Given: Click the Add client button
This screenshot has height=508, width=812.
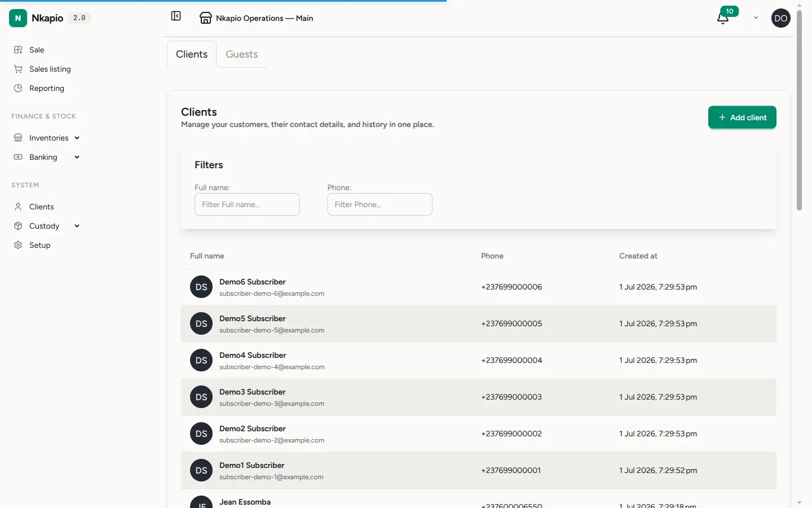Looking at the screenshot, I should coord(742,117).
